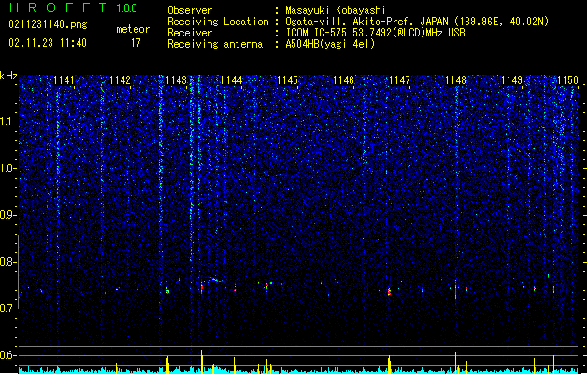The width and height of the screenshot is (588, 374).
Task: Select observer name Masayuki Kobayashi
Action: pos(336,10)
